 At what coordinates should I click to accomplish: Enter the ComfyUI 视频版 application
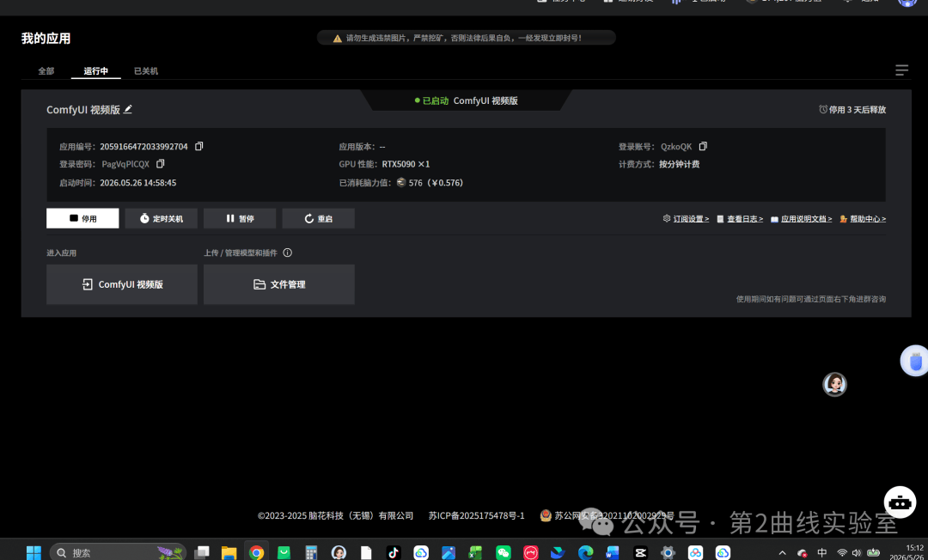pyautogui.click(x=122, y=284)
